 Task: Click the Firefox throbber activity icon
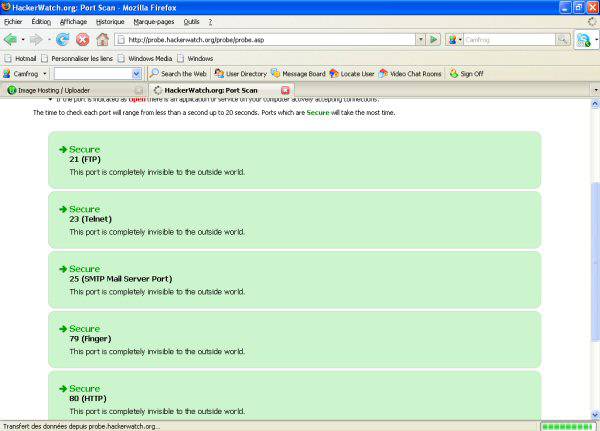(592, 22)
